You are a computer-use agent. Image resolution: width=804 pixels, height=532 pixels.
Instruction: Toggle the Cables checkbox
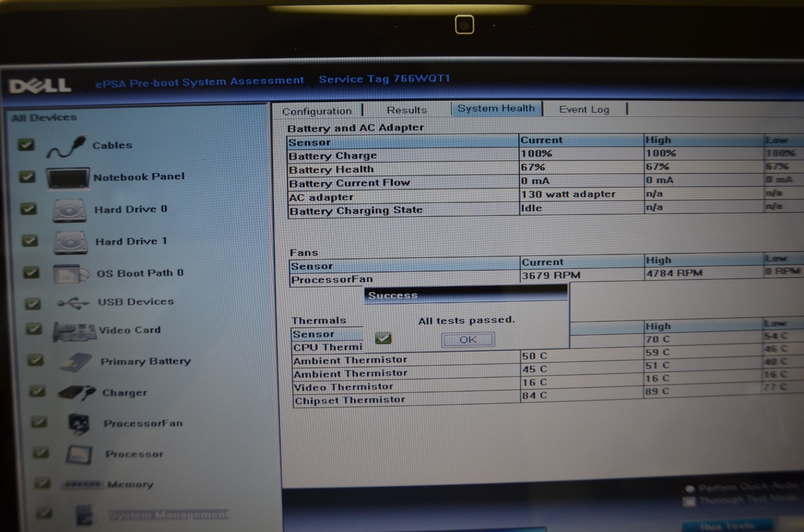(26, 145)
